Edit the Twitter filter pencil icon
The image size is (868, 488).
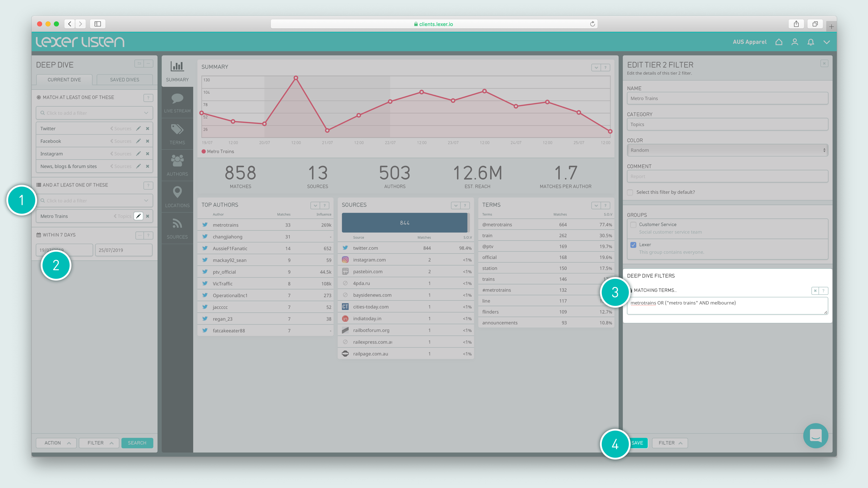point(139,128)
